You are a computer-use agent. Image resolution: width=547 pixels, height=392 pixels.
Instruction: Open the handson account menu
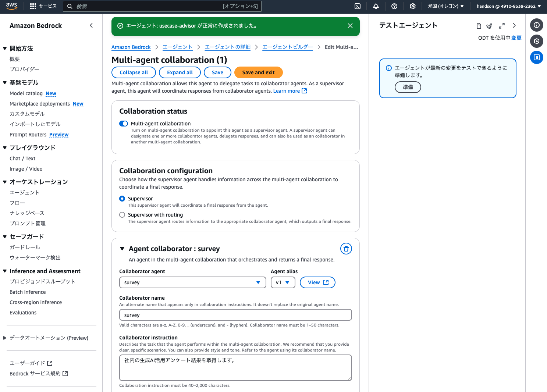click(x=509, y=6)
